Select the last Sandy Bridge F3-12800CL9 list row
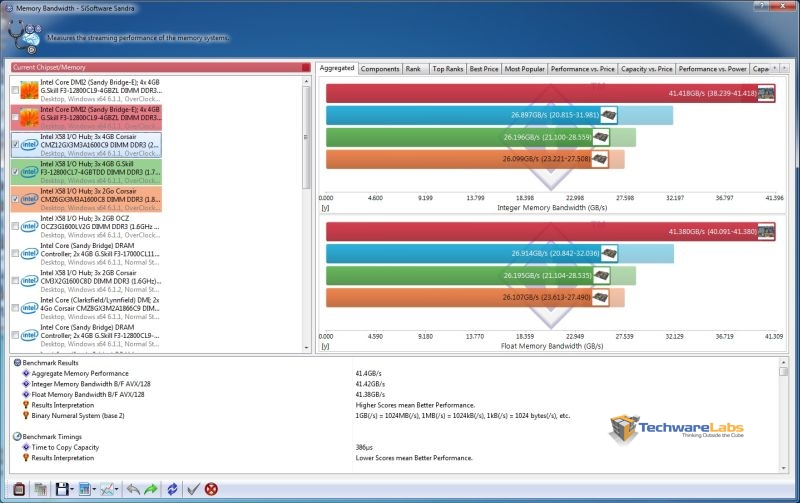Image resolution: width=800 pixels, height=503 pixels. 86,336
